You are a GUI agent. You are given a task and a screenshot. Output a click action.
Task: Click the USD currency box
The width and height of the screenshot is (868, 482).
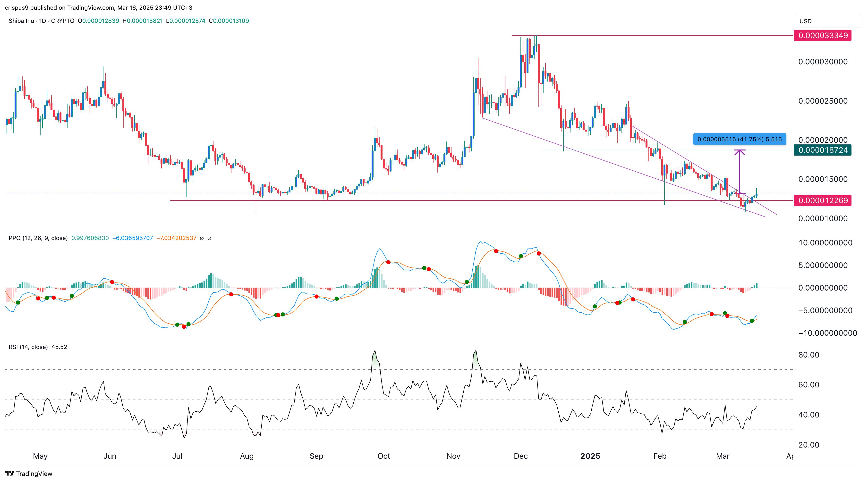coord(828,21)
